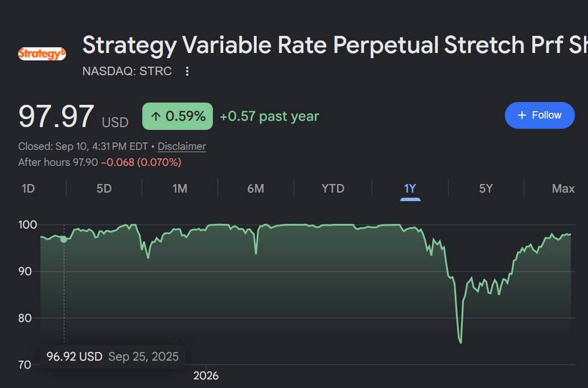Click the stock title heading text
The height and width of the screenshot is (388, 588).
(x=335, y=46)
